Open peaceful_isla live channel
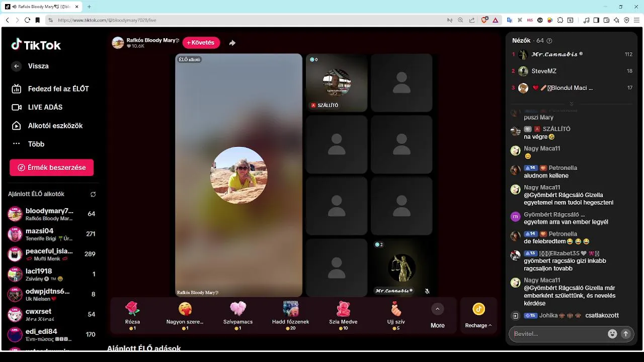The image size is (644, 362). pyautogui.click(x=52, y=254)
